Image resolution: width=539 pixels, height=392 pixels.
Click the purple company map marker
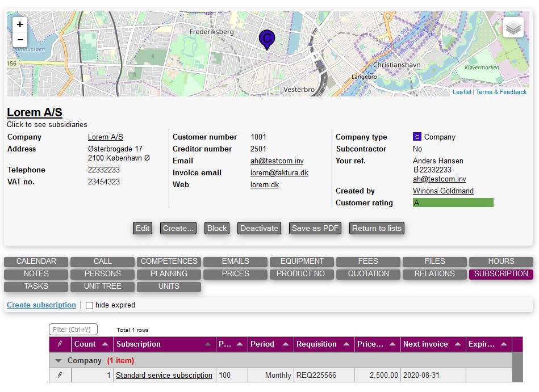(x=266, y=39)
